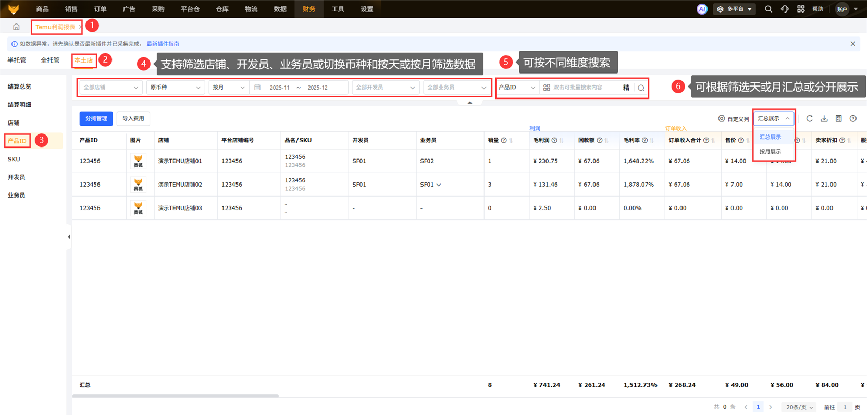Select 按月展示 from display options
The image size is (868, 416).
[x=770, y=152]
